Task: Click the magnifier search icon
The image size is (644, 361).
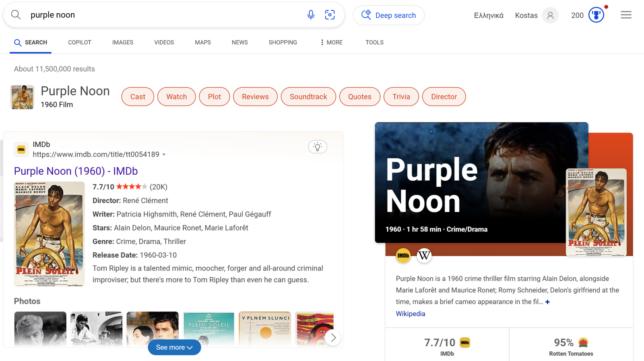Action: tap(16, 15)
